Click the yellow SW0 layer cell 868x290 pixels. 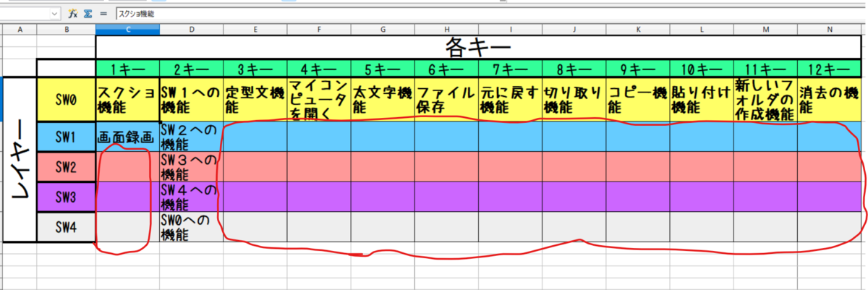[67, 100]
